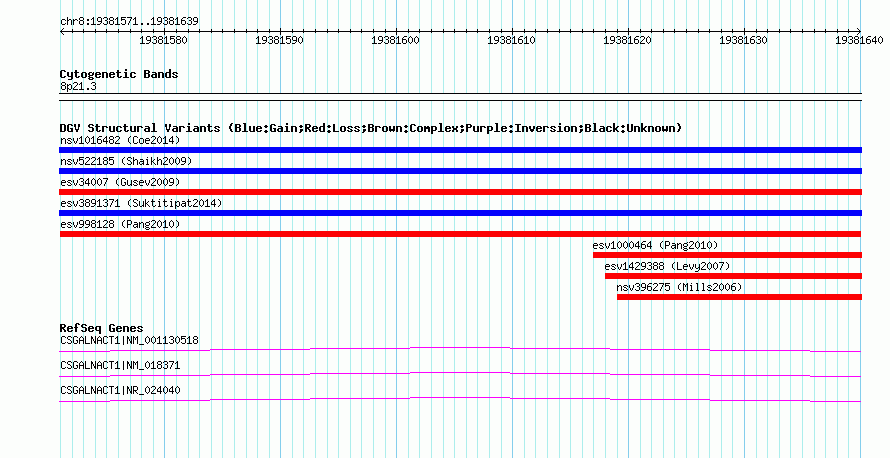890x458 pixels.
Task: Click the chr8:19381571..19381639 region label
Action: [129, 22]
